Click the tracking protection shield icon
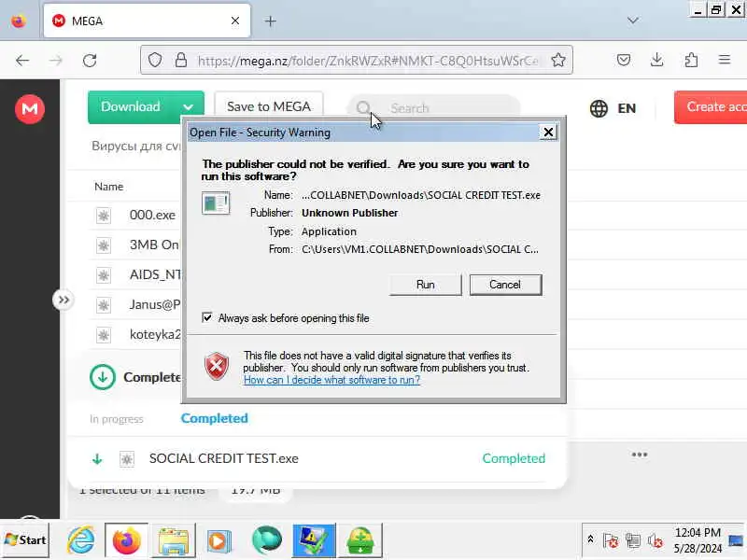Viewport: 747px width, 560px height. coord(155,60)
